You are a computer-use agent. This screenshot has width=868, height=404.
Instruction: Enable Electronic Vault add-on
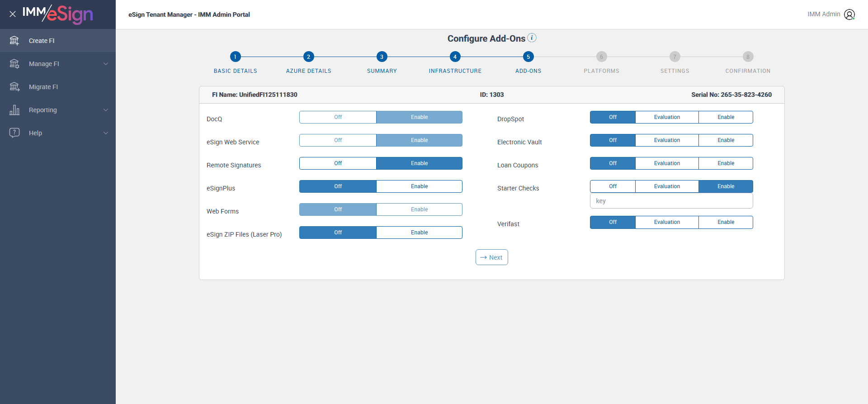726,140
